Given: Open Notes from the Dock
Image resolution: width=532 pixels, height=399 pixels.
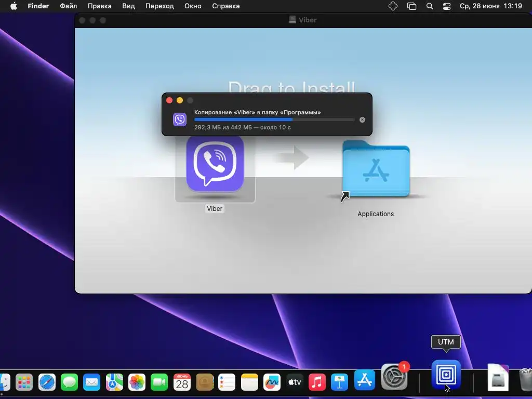Looking at the screenshot, I should pos(249,383).
